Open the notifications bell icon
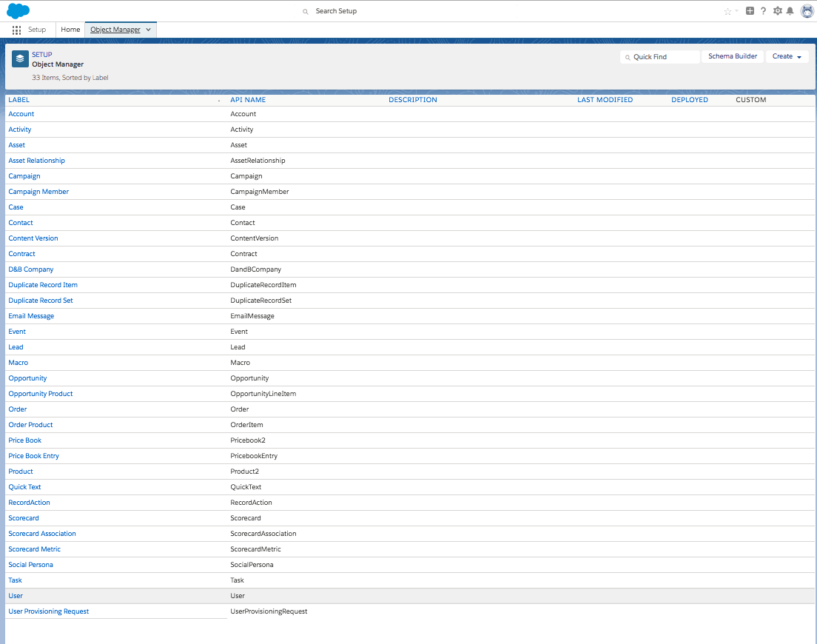The width and height of the screenshot is (817, 644). [790, 11]
